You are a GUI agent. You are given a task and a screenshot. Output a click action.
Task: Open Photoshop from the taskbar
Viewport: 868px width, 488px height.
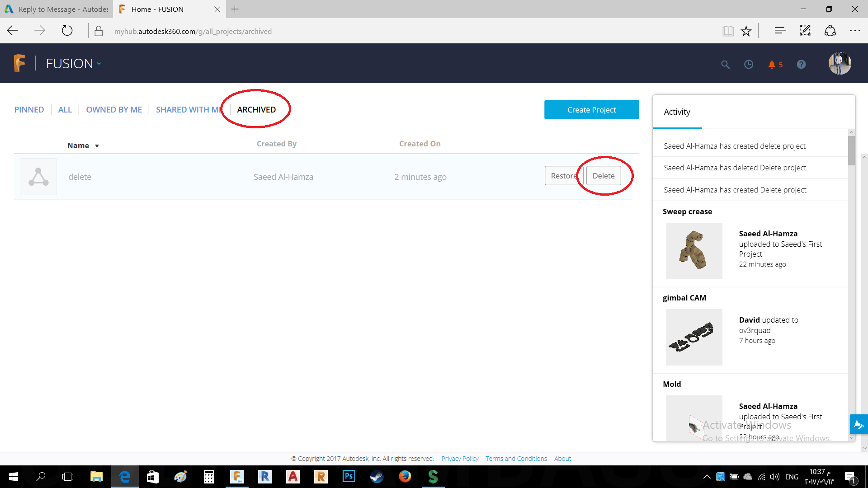(349, 477)
